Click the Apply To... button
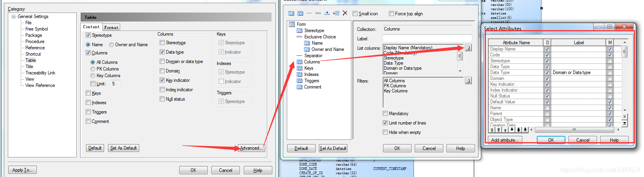The width and height of the screenshot is (644, 177). click(22, 170)
